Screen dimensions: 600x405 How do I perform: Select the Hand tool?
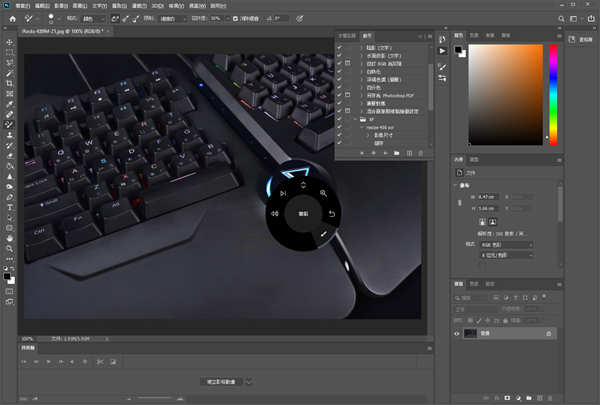pyautogui.click(x=10, y=238)
